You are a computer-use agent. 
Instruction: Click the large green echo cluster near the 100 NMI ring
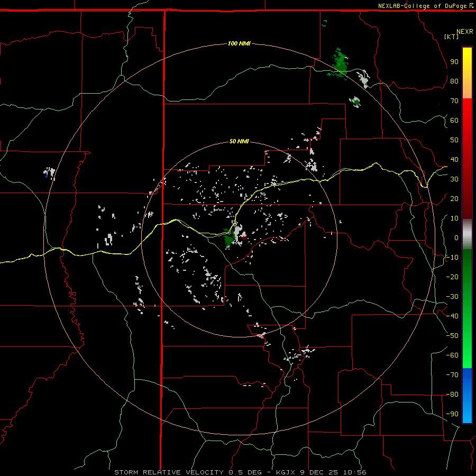pos(340,65)
